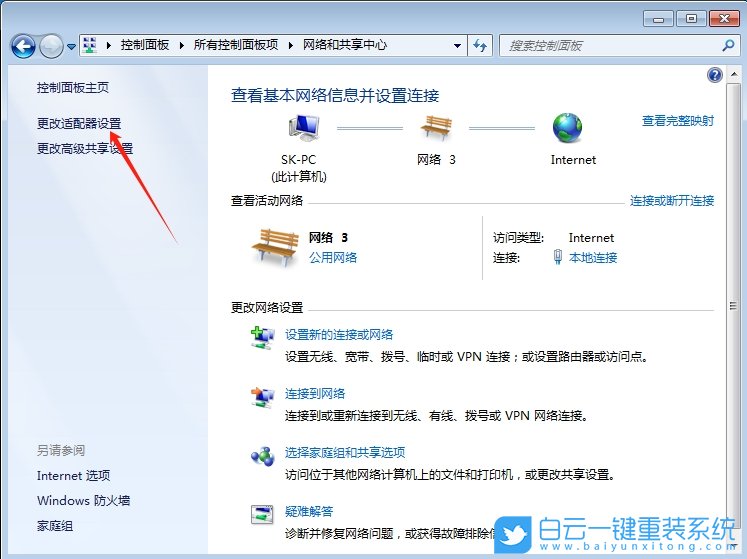The height and width of the screenshot is (559, 747).
Task: Expand the chevron before 所有控制面板项
Action: pyautogui.click(x=182, y=46)
